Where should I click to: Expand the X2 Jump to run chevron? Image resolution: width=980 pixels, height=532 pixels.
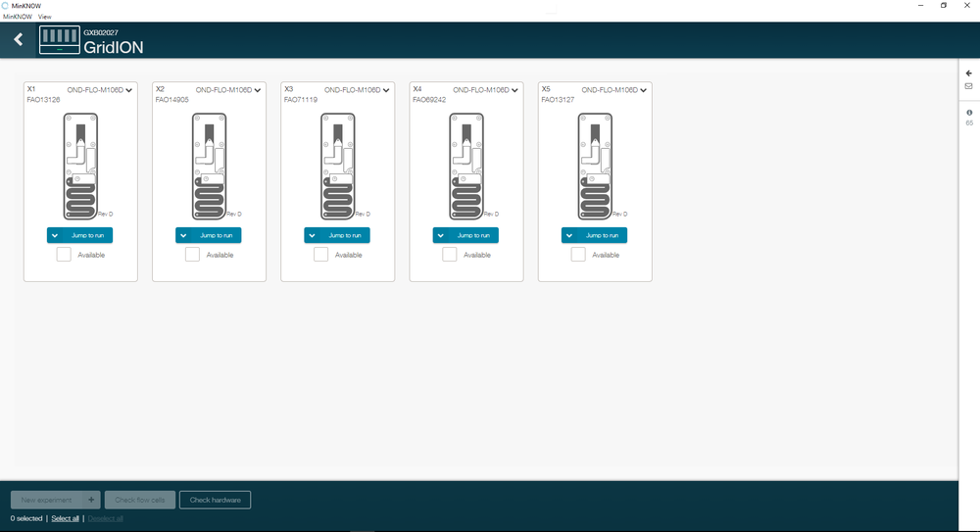184,236
